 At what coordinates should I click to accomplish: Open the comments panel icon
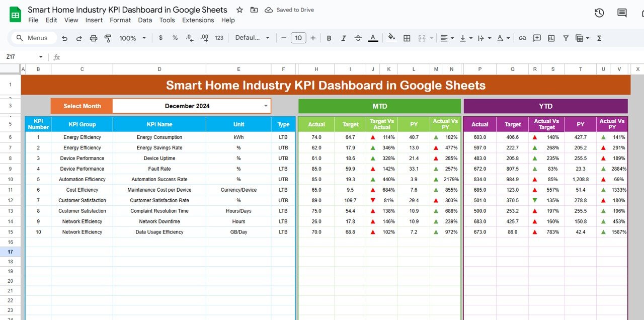coord(622,14)
